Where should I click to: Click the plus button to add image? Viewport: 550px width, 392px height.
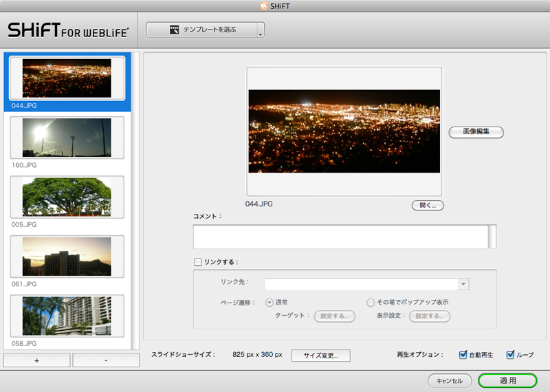36,360
